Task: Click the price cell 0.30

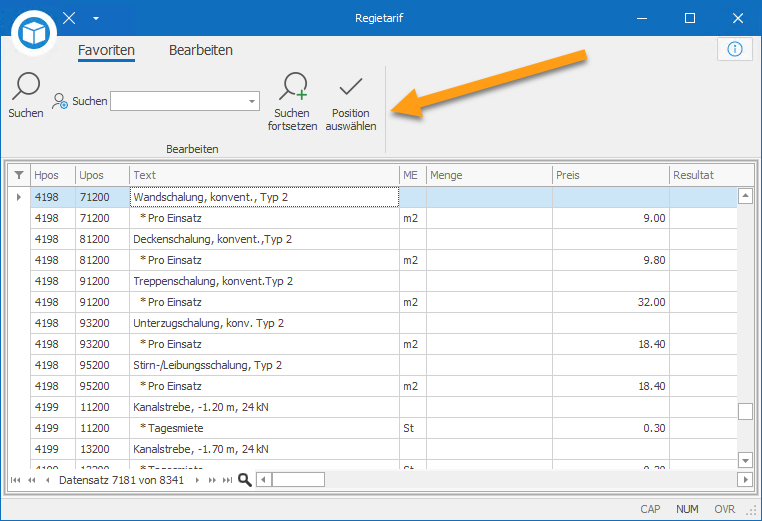Action: pos(611,428)
